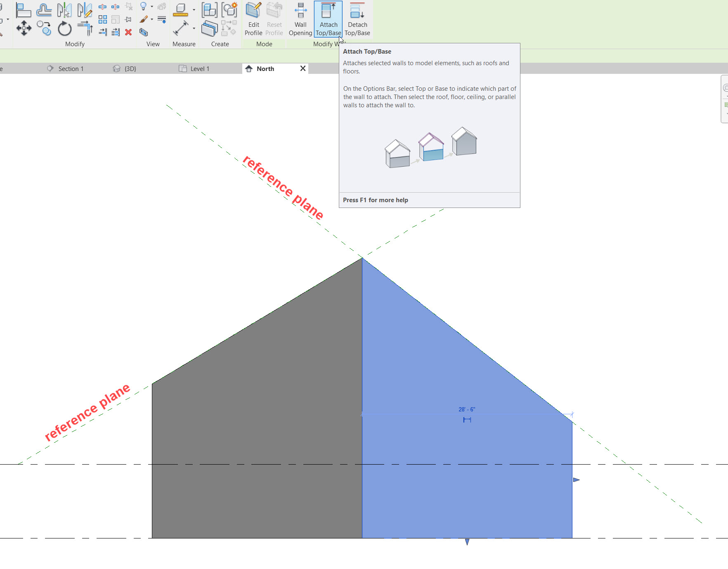Open the Wall Opening tool
This screenshot has width=728, height=569.
300,19
